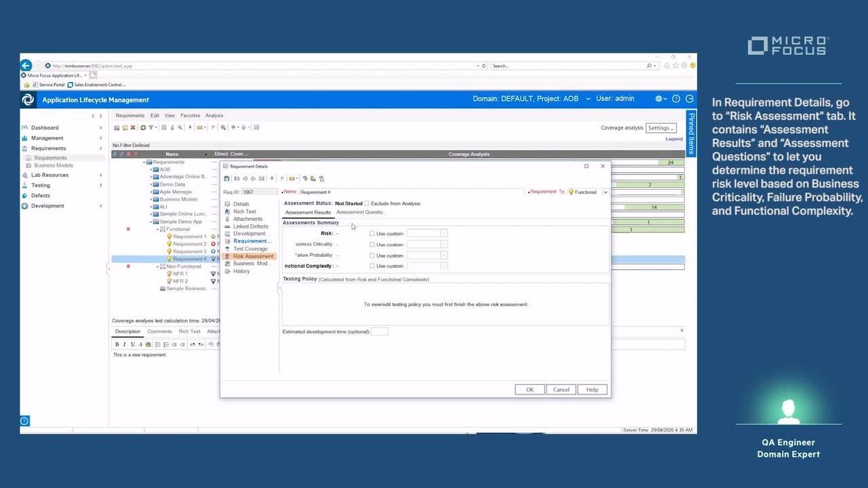Click the zoom in magnifier icon in main toolbar
868x488 pixels.
(223, 127)
